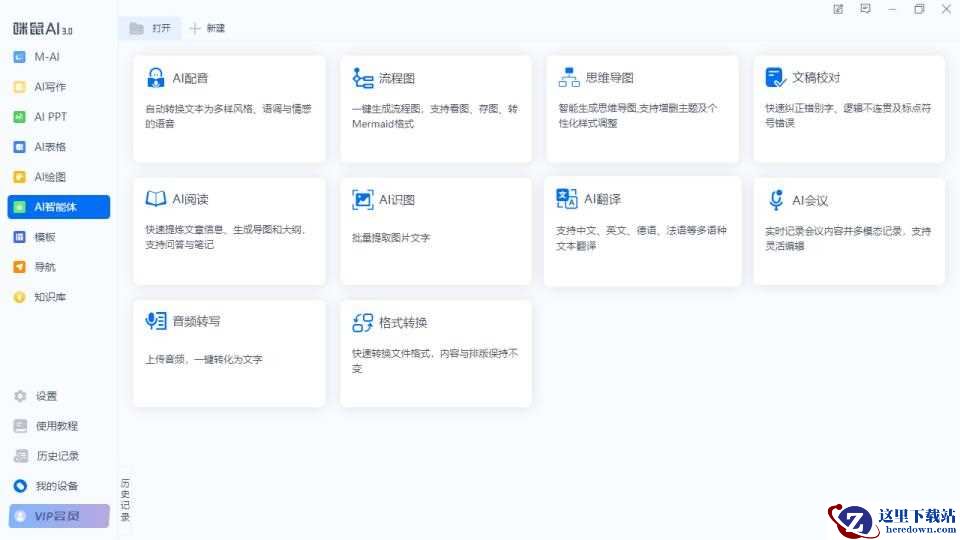The image size is (960, 540).
Task: Click the AI阅读 card description text
Action: (x=225, y=237)
